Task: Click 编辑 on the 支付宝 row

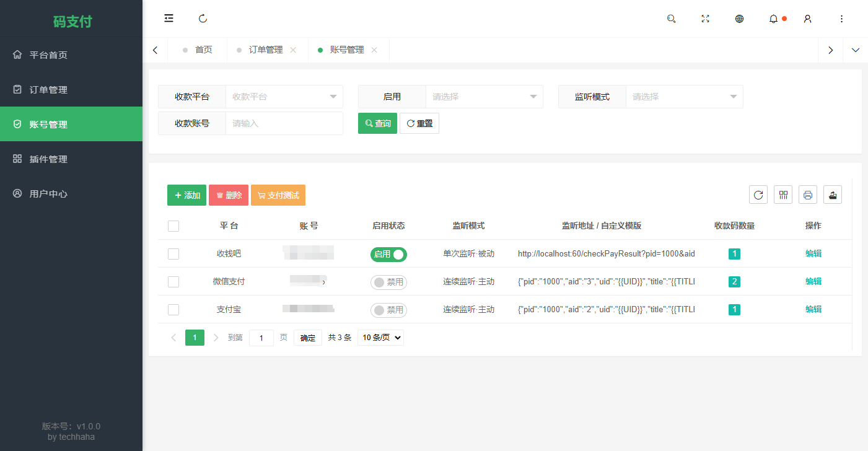Action: click(813, 309)
